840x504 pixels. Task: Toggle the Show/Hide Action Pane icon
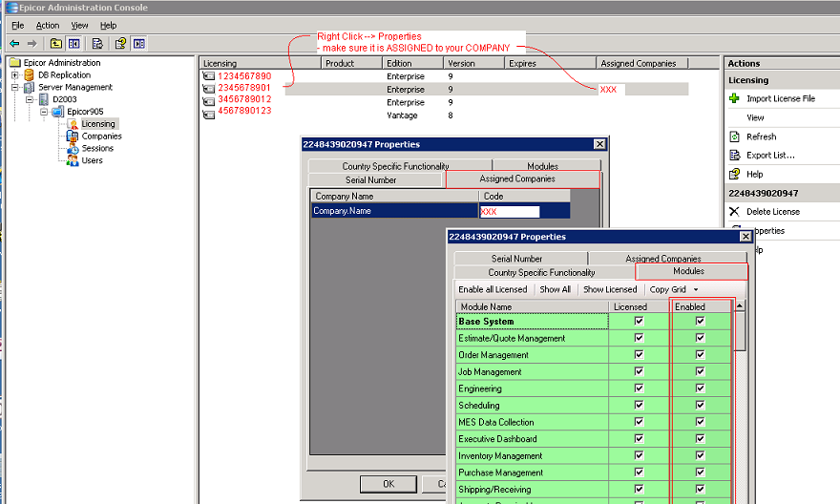point(138,43)
